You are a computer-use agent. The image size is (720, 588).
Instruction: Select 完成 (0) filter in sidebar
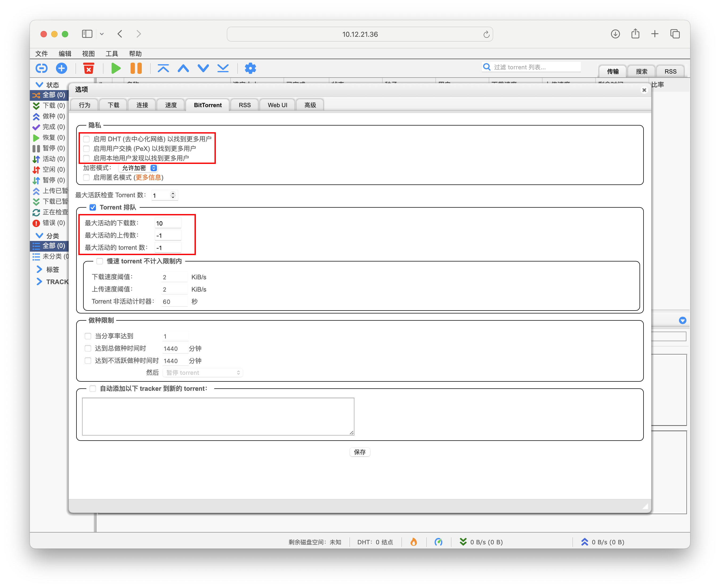(49, 127)
